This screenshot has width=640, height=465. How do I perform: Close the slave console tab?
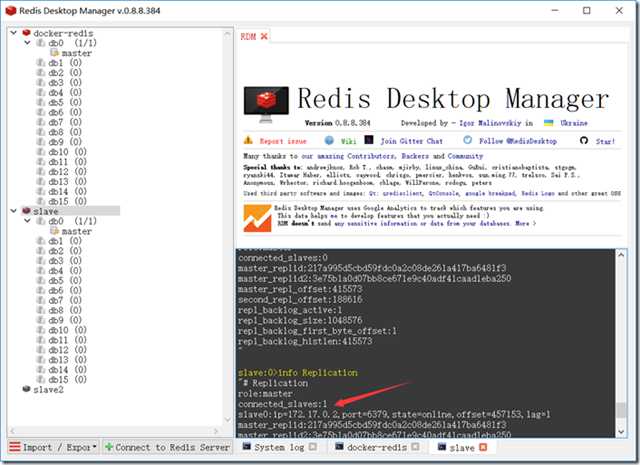pos(483,447)
